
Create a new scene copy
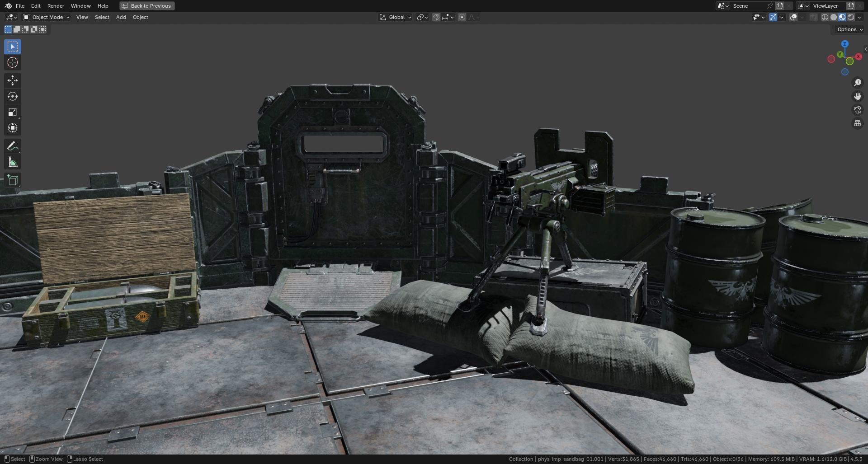tap(780, 6)
